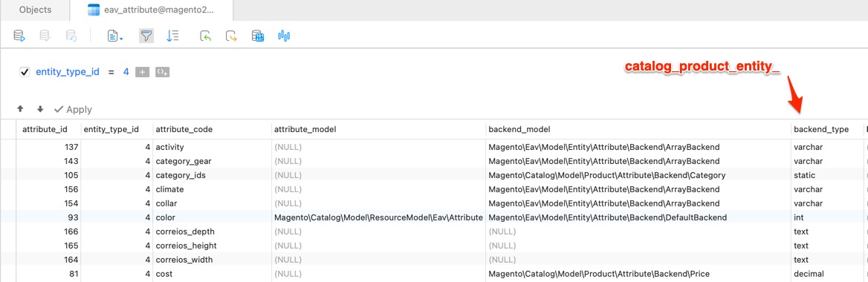Click the attribute_code cell category_gear

(212, 161)
